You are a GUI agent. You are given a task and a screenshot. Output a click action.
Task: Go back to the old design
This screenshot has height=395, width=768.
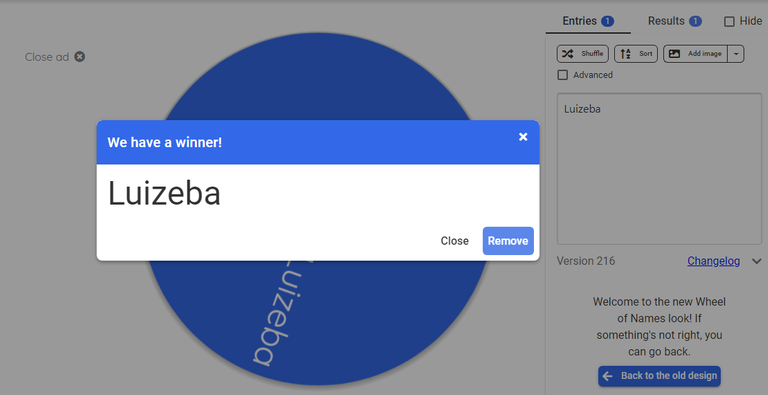(659, 376)
